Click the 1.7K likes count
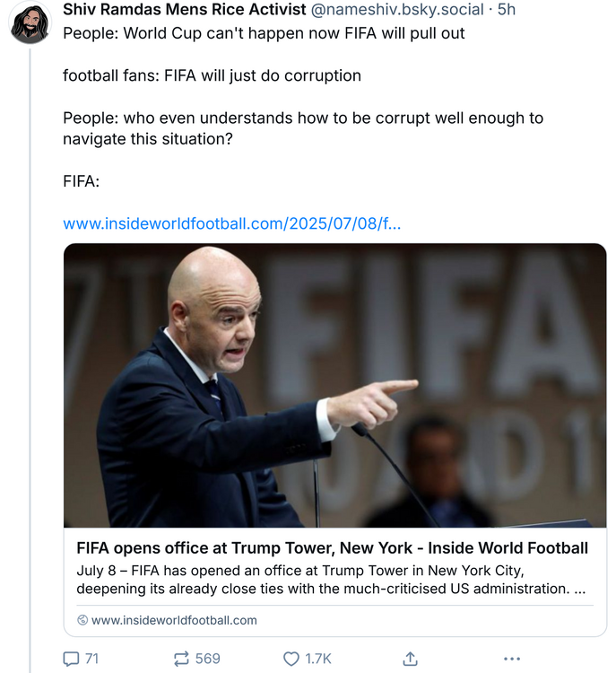Viewport: 616px width, 673px height. point(318,659)
